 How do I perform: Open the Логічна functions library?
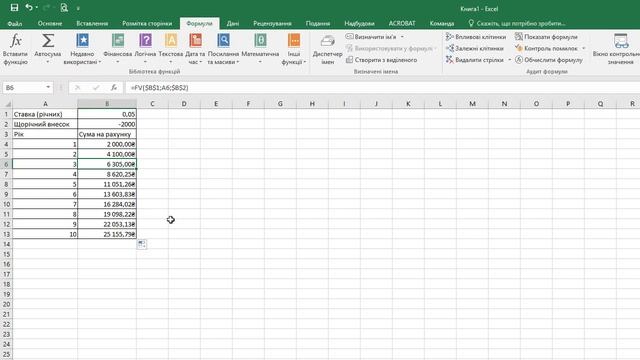(145, 49)
